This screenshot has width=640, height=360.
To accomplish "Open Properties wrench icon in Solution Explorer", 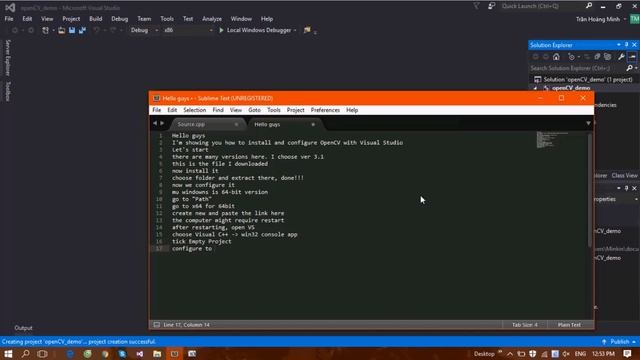I will click(x=621, y=57).
